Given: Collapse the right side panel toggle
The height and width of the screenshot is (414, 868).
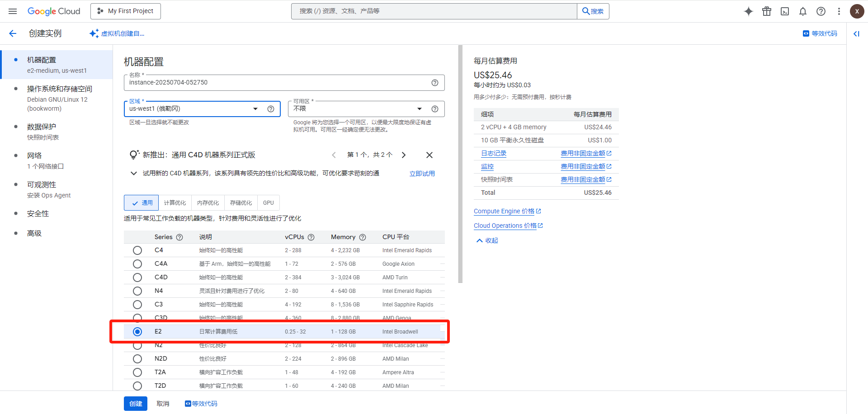Looking at the screenshot, I should click(856, 33).
